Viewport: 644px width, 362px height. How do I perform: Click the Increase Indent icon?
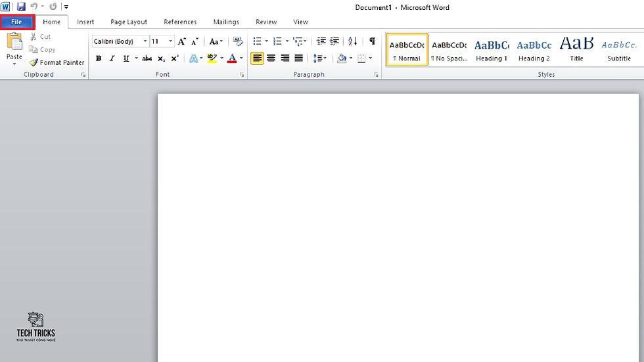(334, 41)
